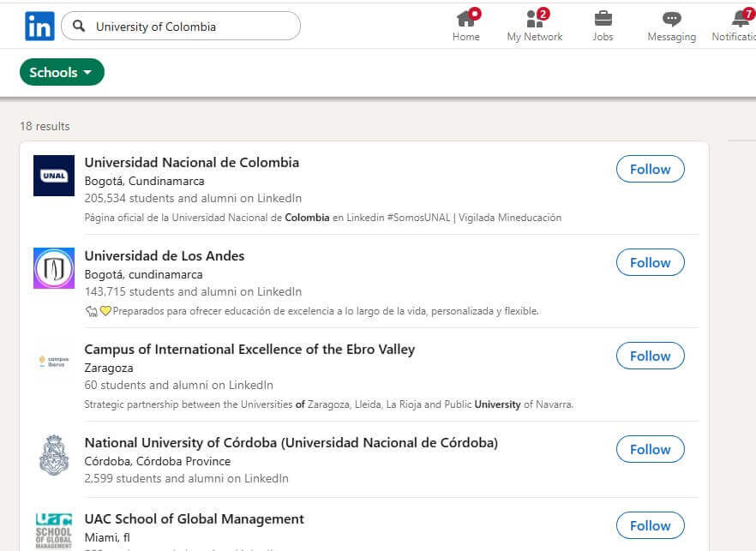The image size is (756, 551).
Task: View Notifications bell icon
Action: pyautogui.click(x=741, y=18)
